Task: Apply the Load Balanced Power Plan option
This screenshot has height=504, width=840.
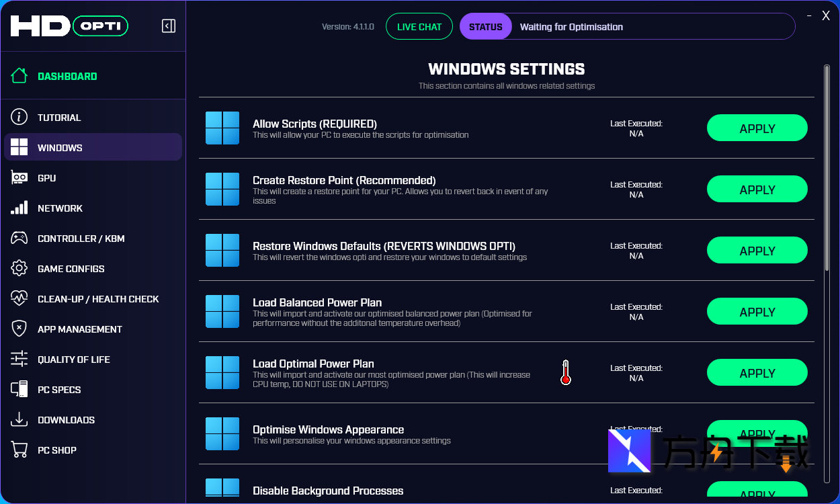Action: pos(757,312)
